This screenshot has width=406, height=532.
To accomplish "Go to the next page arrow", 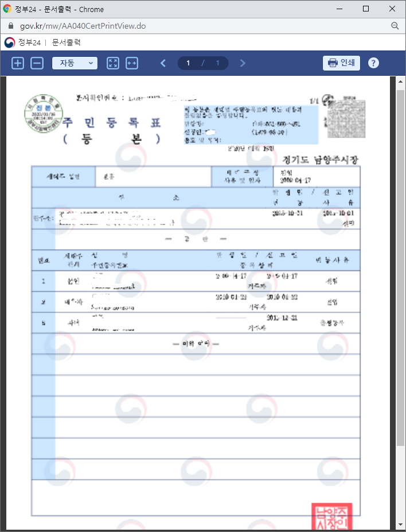I will coord(243,63).
